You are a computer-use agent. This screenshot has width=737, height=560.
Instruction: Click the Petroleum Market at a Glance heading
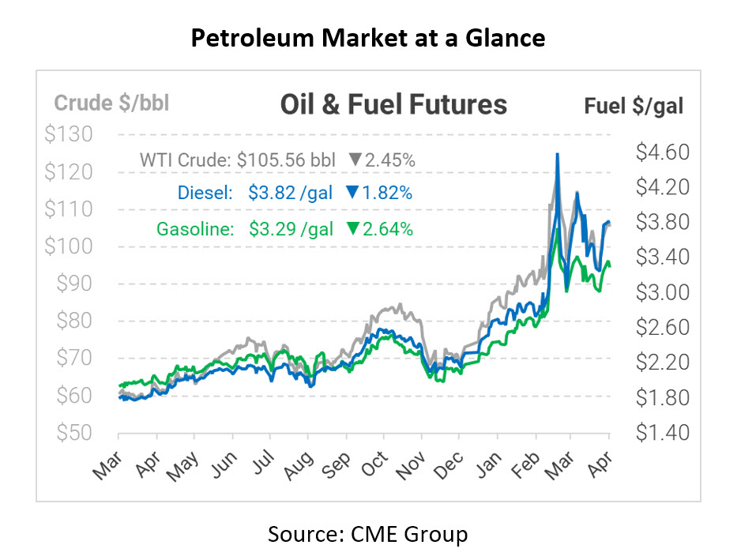[368, 36]
